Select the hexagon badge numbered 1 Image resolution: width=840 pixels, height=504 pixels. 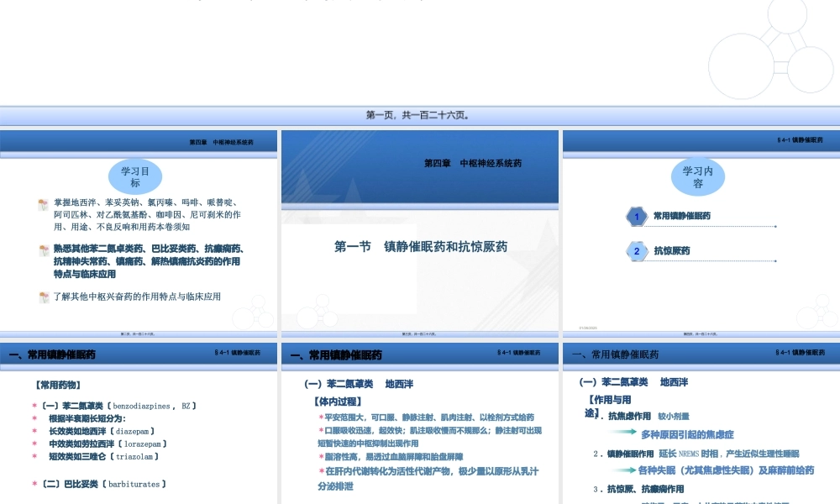[636, 216]
